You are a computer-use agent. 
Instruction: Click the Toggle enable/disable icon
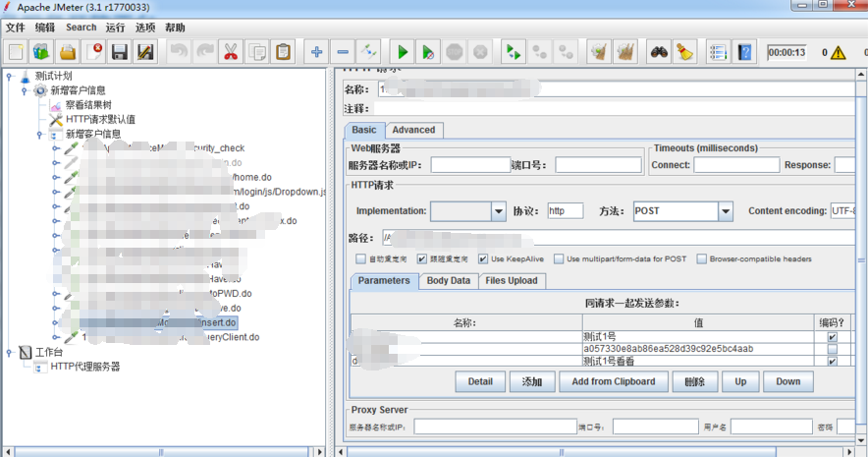368,52
